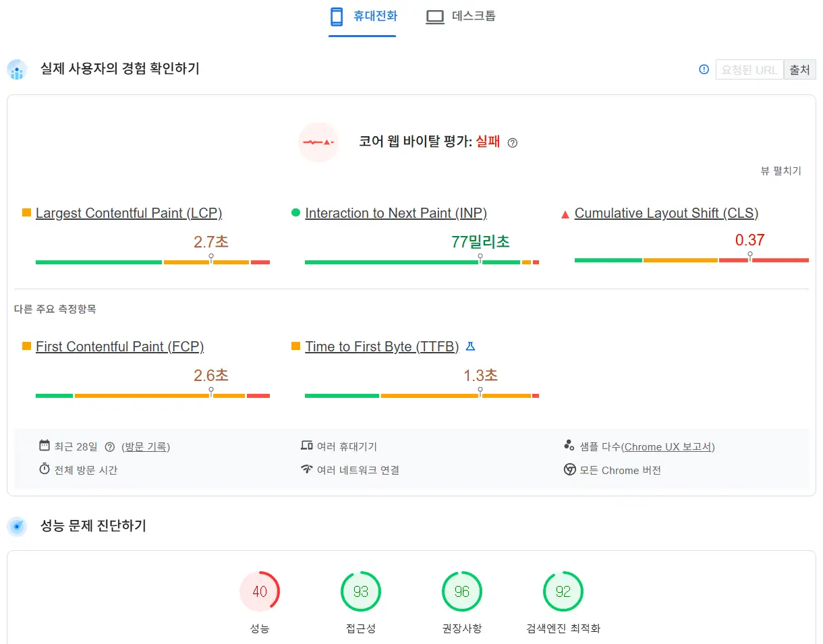Switch to 출처 (origin) data view
This screenshot has height=644, width=823.
tap(799, 69)
